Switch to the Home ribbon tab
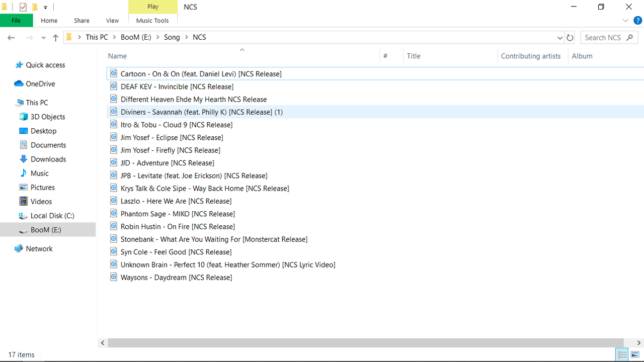Image resolution: width=644 pixels, height=362 pixels. [49, 21]
